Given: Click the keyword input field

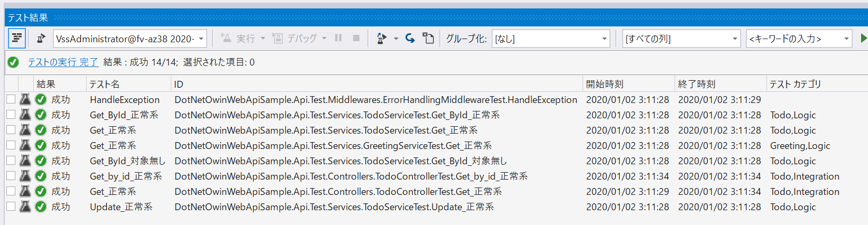Looking at the screenshot, I should [793, 39].
